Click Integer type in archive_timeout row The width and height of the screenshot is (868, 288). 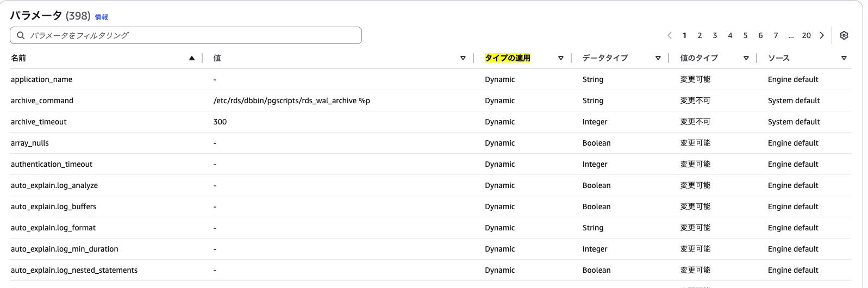[595, 122]
